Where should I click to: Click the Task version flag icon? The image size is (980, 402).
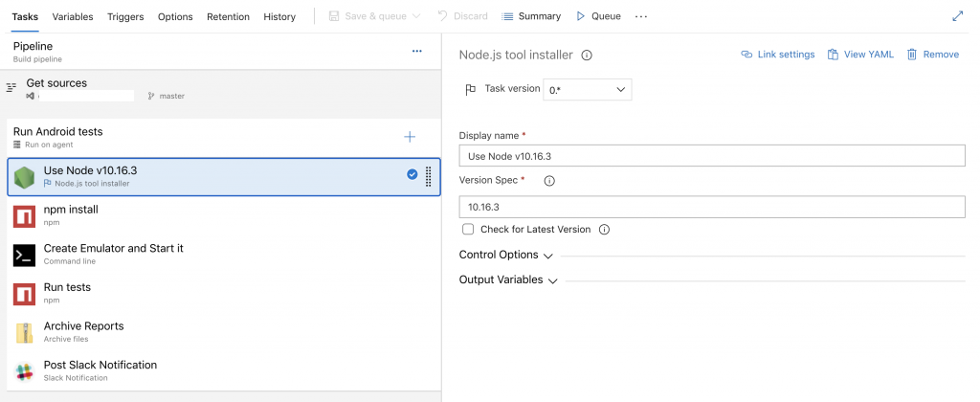point(471,89)
